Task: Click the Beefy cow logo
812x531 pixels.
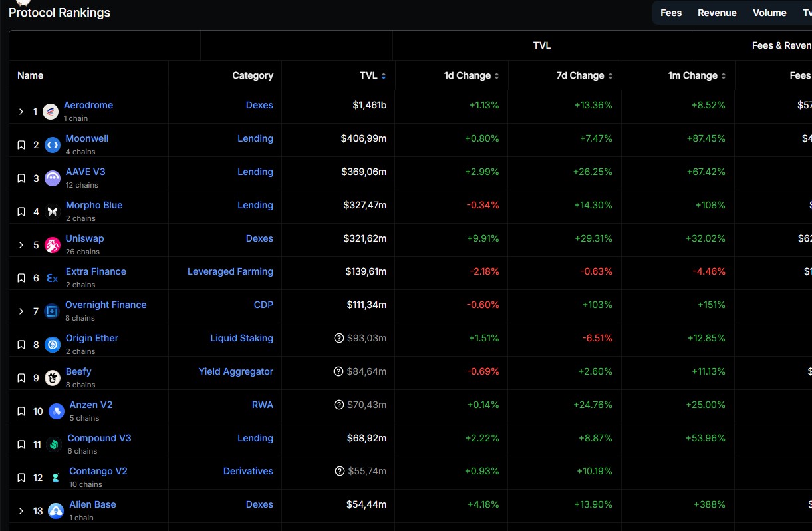Action: (x=53, y=378)
